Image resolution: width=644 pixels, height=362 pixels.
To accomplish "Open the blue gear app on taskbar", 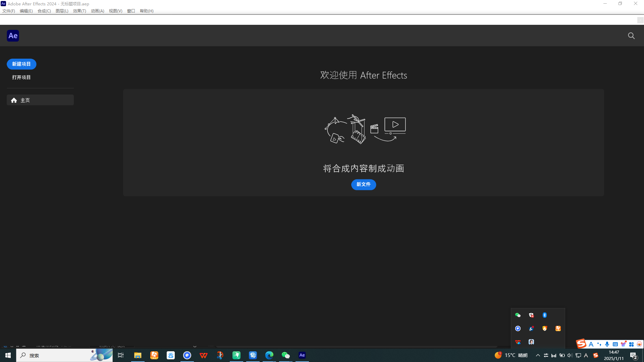I will (x=253, y=355).
